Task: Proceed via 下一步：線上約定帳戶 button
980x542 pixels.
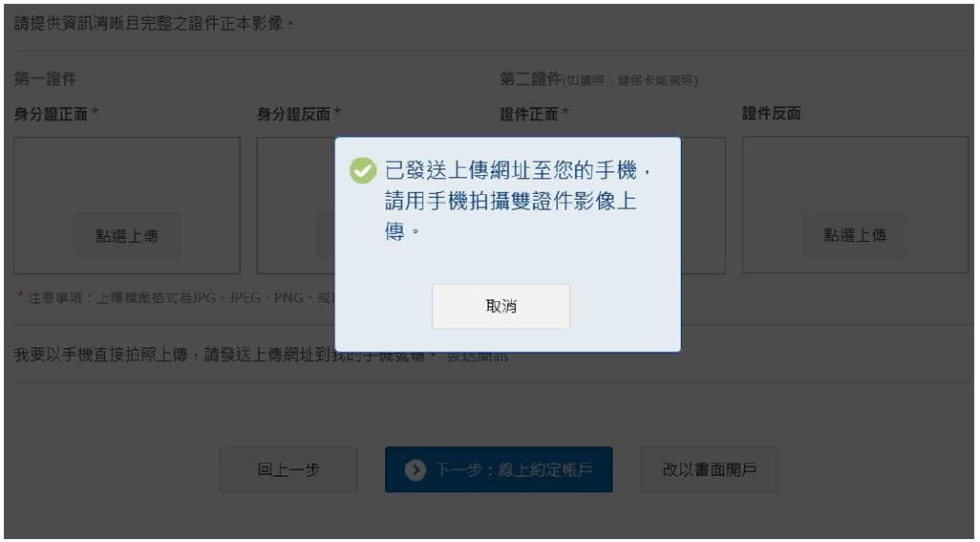Action: point(499,469)
